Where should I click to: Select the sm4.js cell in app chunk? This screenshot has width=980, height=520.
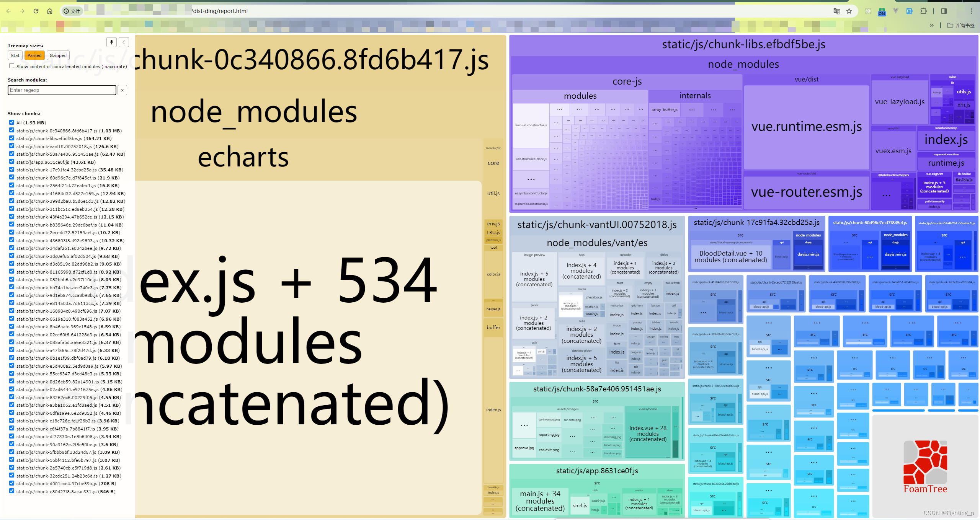pos(580,505)
